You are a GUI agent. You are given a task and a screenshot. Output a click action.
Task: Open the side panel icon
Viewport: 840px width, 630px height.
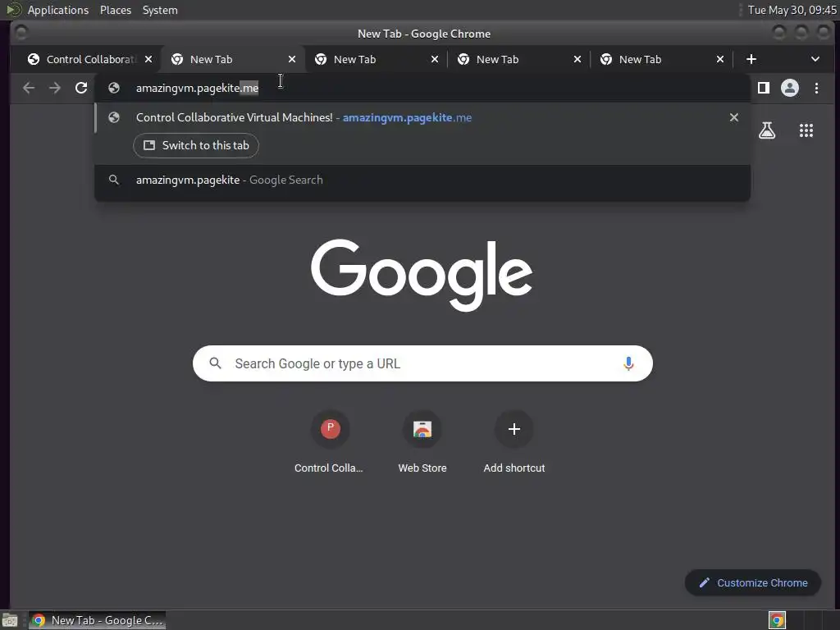click(x=764, y=88)
